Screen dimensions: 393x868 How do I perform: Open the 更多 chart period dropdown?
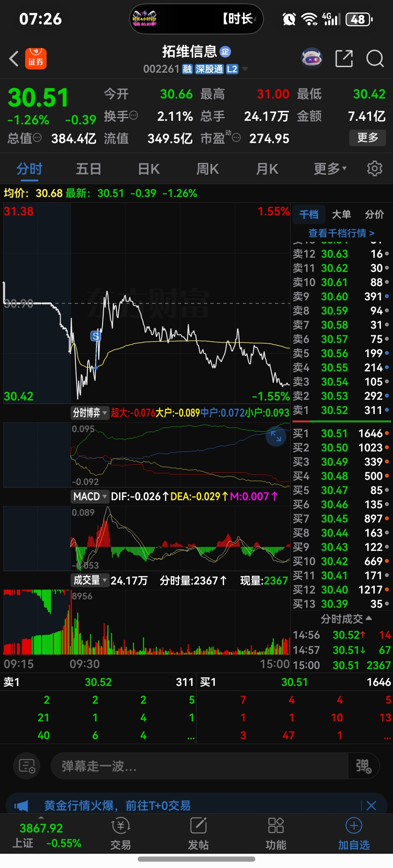click(330, 169)
